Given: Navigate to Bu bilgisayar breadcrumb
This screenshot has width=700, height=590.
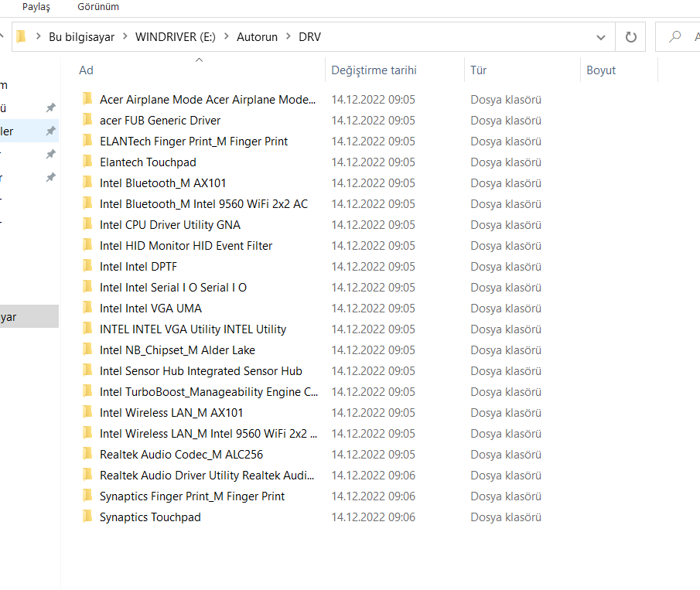Looking at the screenshot, I should (82, 37).
